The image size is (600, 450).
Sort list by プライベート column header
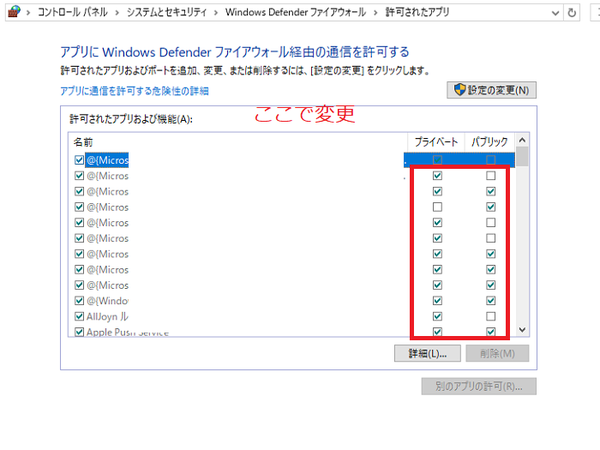(436, 142)
